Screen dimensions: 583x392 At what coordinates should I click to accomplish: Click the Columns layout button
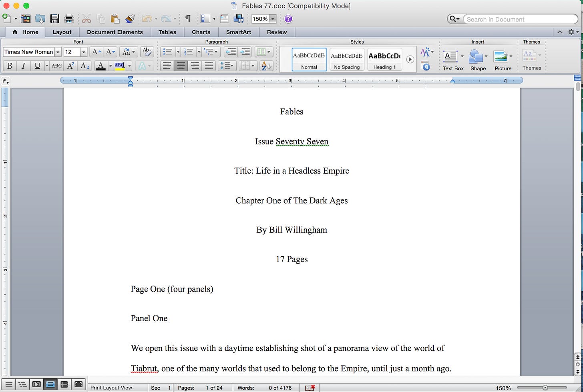click(264, 52)
